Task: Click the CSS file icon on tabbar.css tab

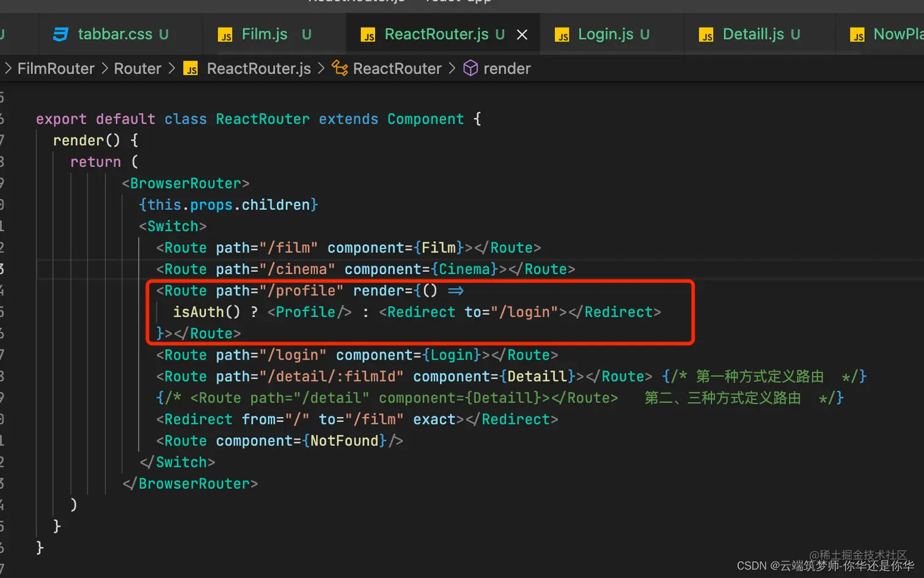Action: (61, 35)
